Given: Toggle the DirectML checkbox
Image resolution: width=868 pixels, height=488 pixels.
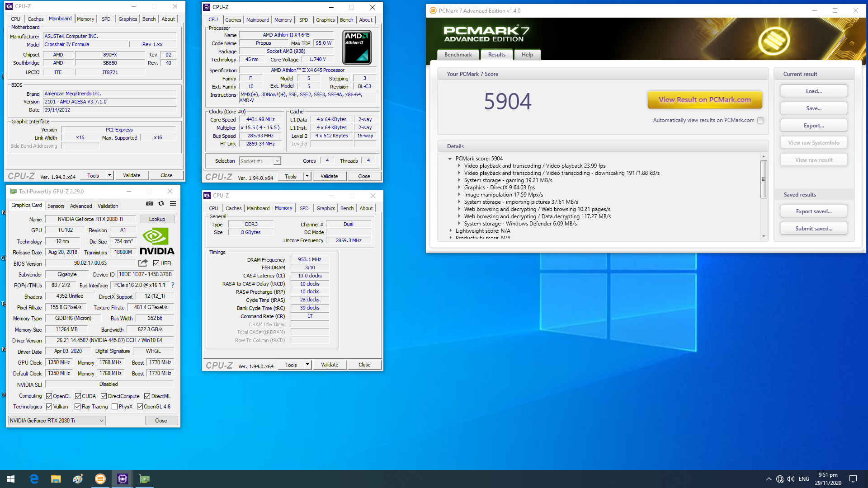Looking at the screenshot, I should [x=147, y=396].
